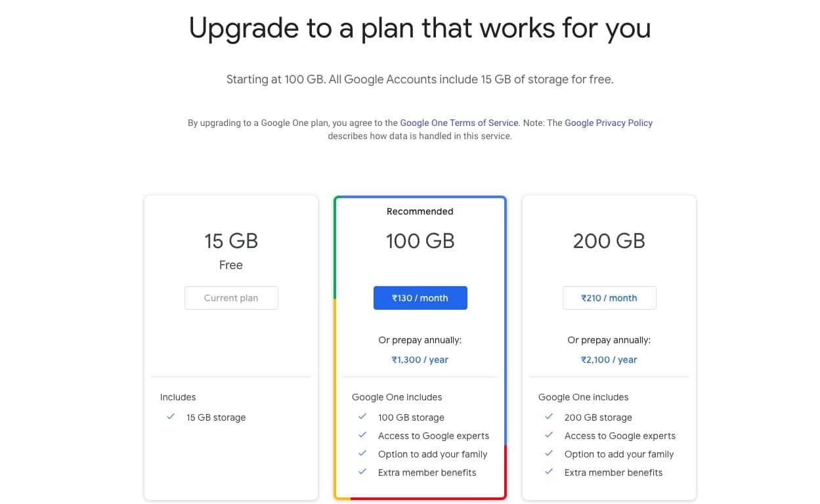820x504 pixels.
Task: Click checkmark beside "Extra member benefits" in 200 GB card
Action: point(548,472)
